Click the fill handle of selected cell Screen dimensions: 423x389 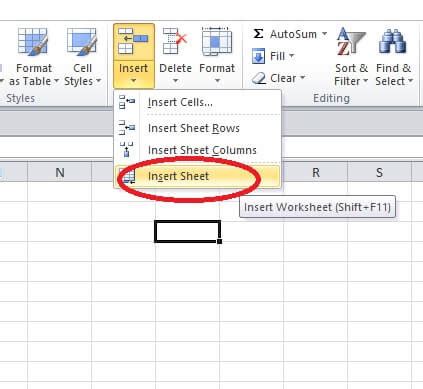[219, 241]
